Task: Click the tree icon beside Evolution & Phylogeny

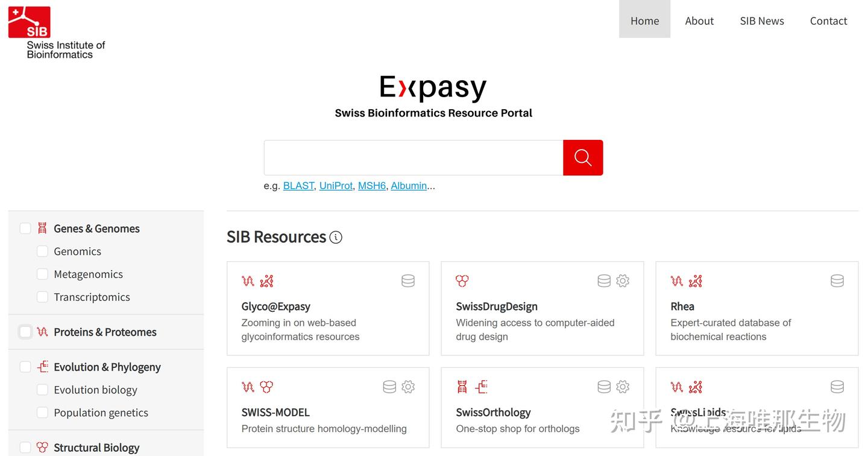Action: (x=42, y=367)
